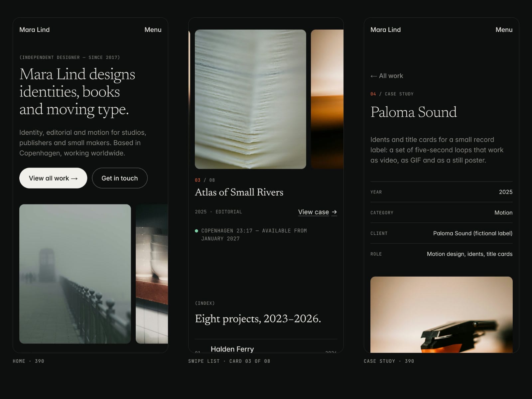This screenshot has width=532, height=399.
Task: Open Menu in the Case Study screen
Action: pyautogui.click(x=504, y=30)
